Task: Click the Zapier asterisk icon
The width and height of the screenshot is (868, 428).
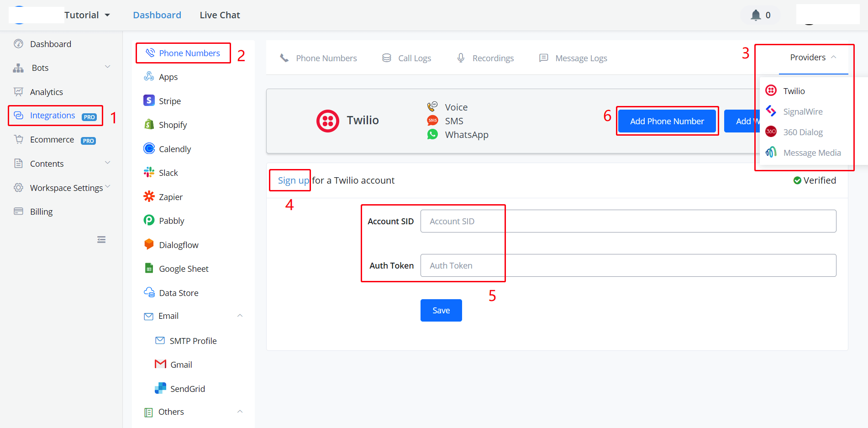Action: (149, 196)
